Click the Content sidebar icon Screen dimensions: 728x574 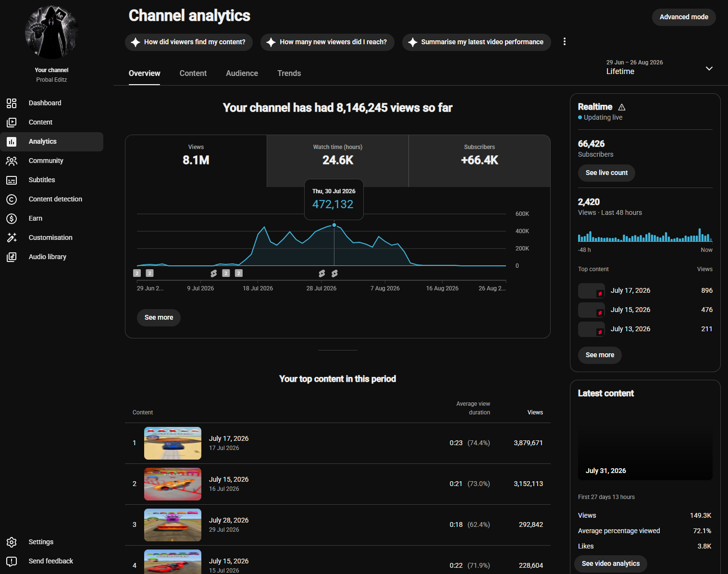(12, 122)
